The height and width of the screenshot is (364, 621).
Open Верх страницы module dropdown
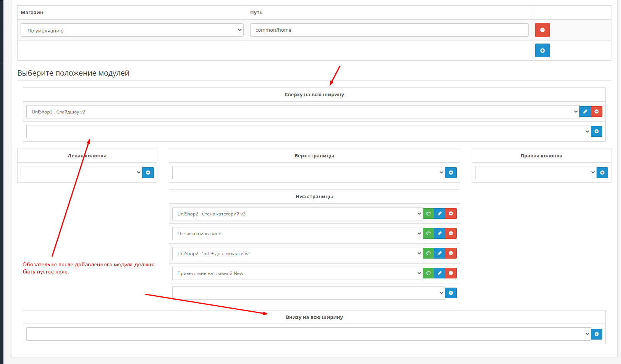pos(309,173)
